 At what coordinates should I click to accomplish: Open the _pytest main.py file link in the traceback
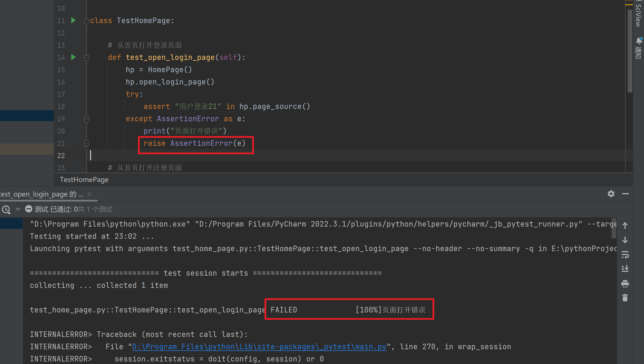[x=259, y=347]
